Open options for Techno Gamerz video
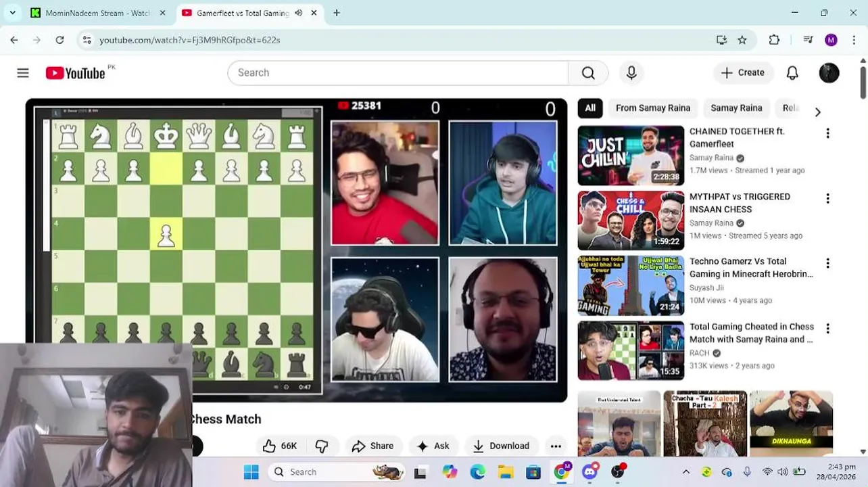Viewport: 868px width, 487px height. coord(827,263)
